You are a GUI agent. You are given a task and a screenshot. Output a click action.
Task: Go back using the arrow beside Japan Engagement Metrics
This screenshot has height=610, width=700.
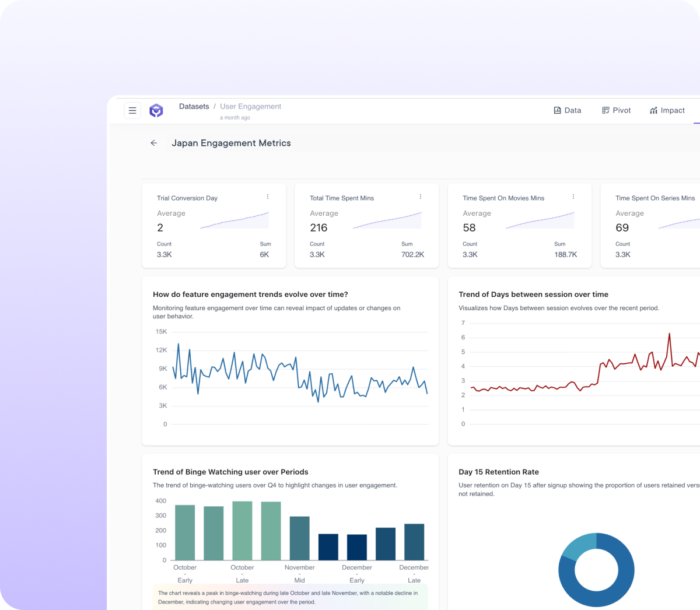coord(154,143)
